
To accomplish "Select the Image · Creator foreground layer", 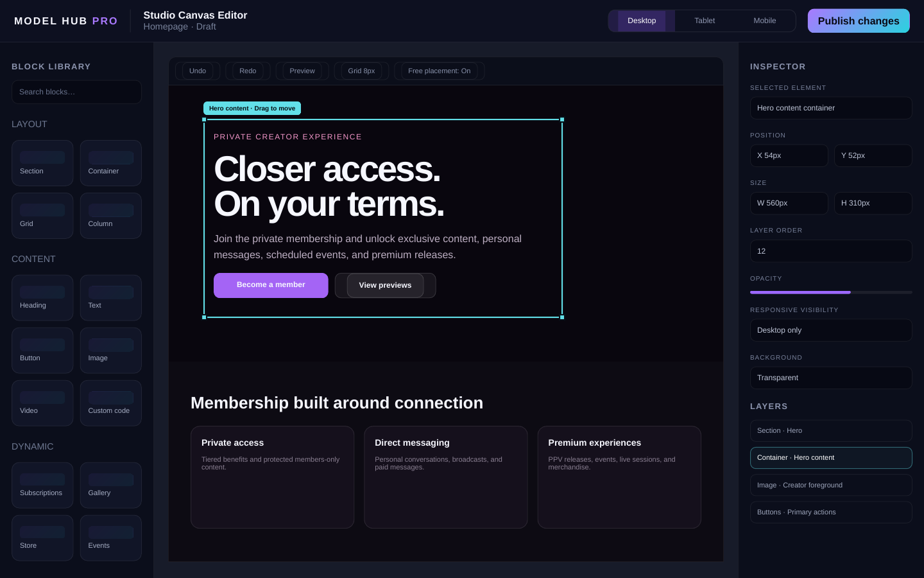I will click(831, 485).
